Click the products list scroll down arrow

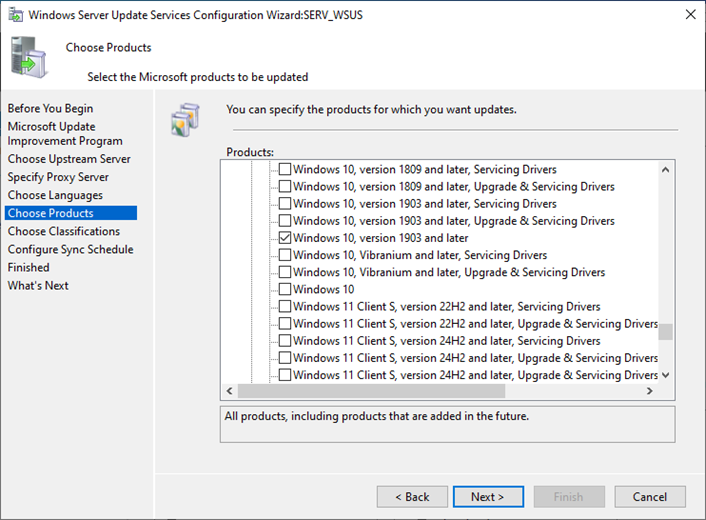click(x=665, y=375)
